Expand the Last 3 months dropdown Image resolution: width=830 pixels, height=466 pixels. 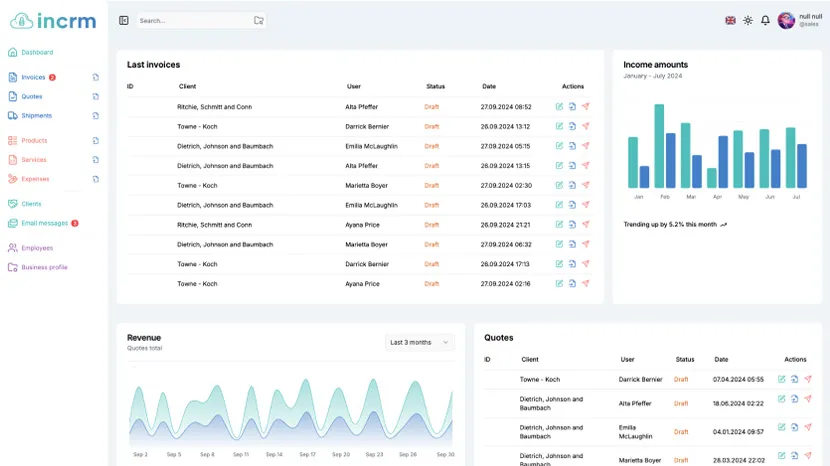click(419, 342)
